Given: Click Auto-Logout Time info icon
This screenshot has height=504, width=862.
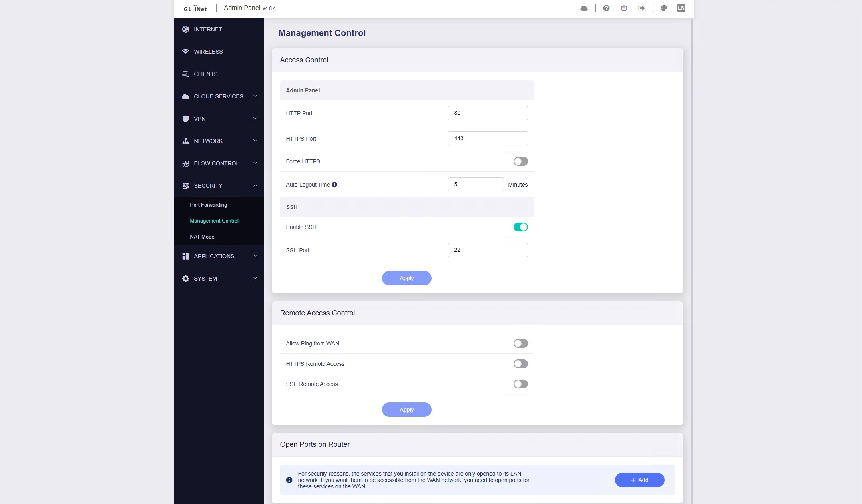Looking at the screenshot, I should tap(334, 185).
